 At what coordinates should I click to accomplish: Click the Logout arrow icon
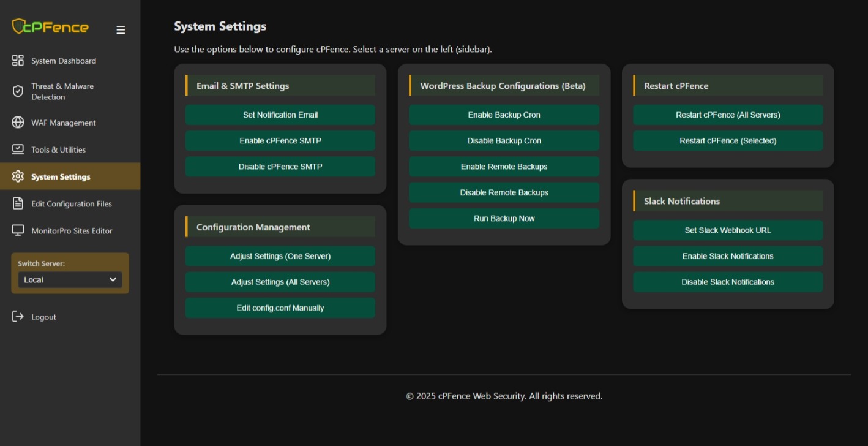tap(18, 317)
